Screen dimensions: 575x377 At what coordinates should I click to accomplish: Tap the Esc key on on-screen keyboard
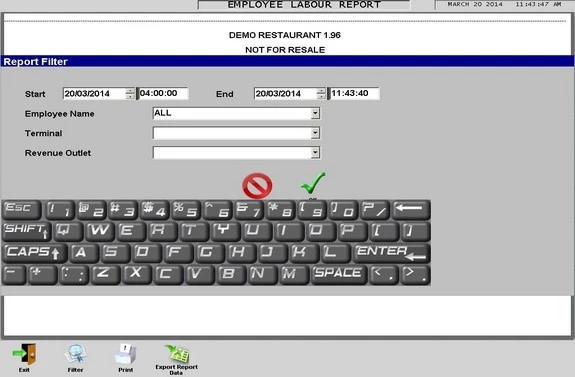point(22,210)
